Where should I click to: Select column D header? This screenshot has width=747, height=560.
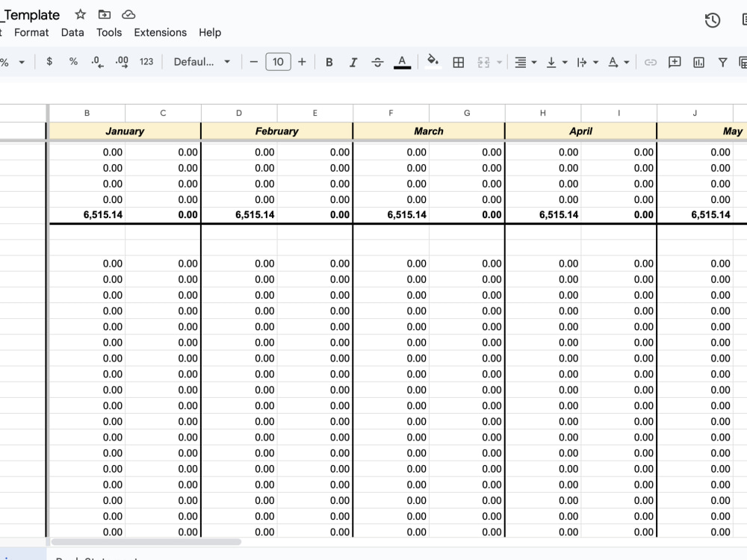tap(239, 113)
